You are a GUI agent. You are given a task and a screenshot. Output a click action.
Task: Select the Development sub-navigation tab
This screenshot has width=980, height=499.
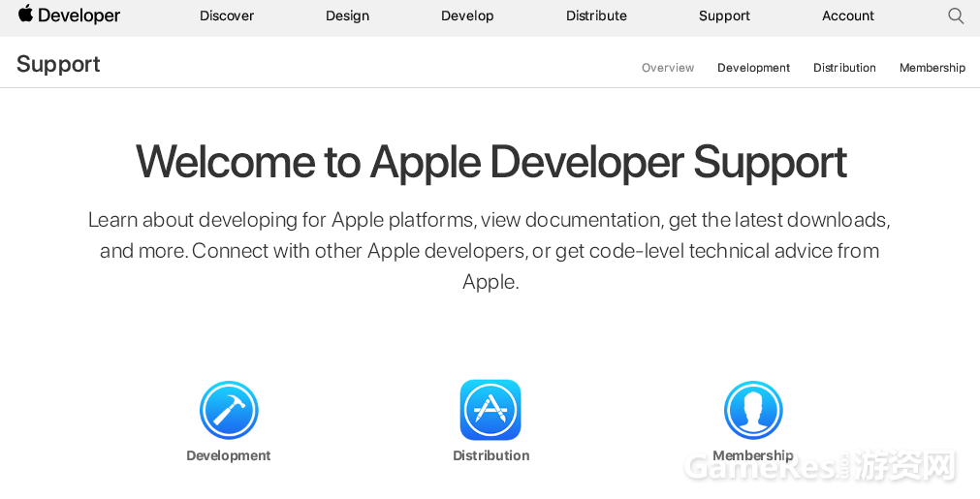point(754,68)
